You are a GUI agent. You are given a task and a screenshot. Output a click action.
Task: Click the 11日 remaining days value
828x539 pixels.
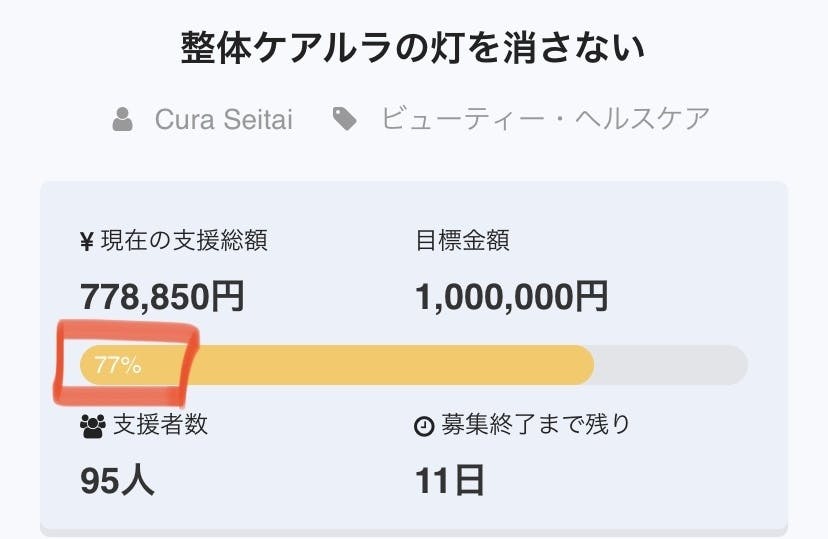coord(450,481)
